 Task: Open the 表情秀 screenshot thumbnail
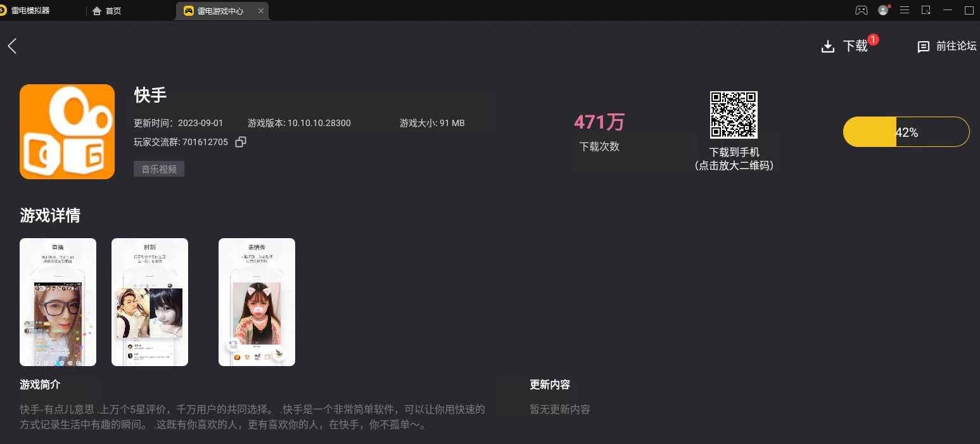pos(257,302)
